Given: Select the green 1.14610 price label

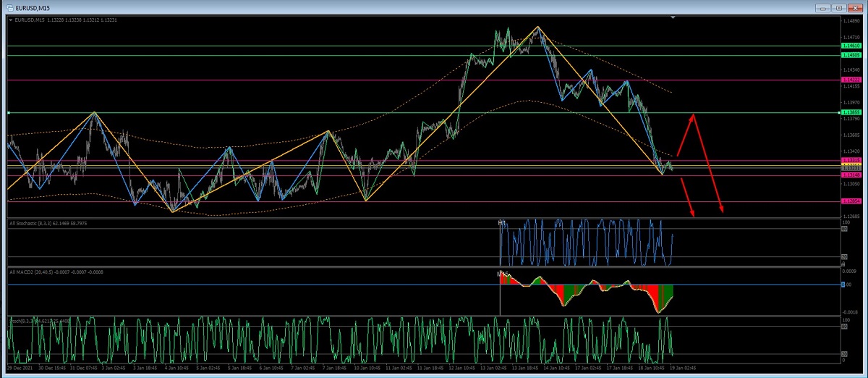Looking at the screenshot, I should [x=850, y=46].
